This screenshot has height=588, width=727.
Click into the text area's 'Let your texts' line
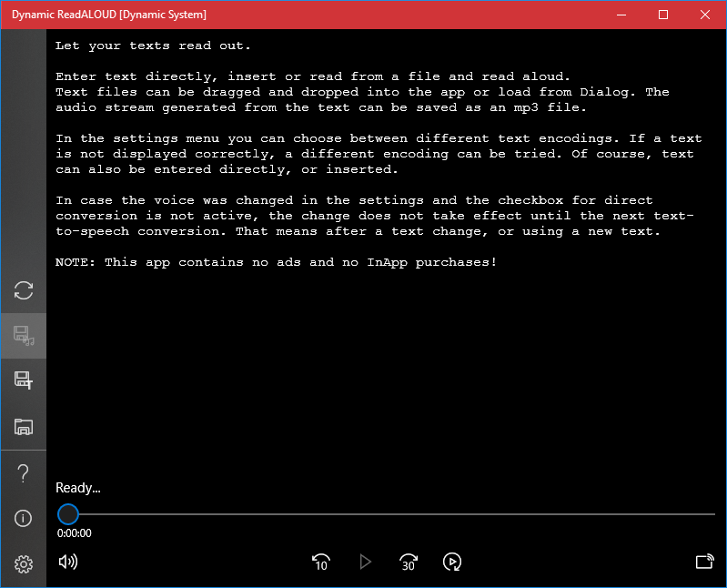pyautogui.click(x=153, y=46)
